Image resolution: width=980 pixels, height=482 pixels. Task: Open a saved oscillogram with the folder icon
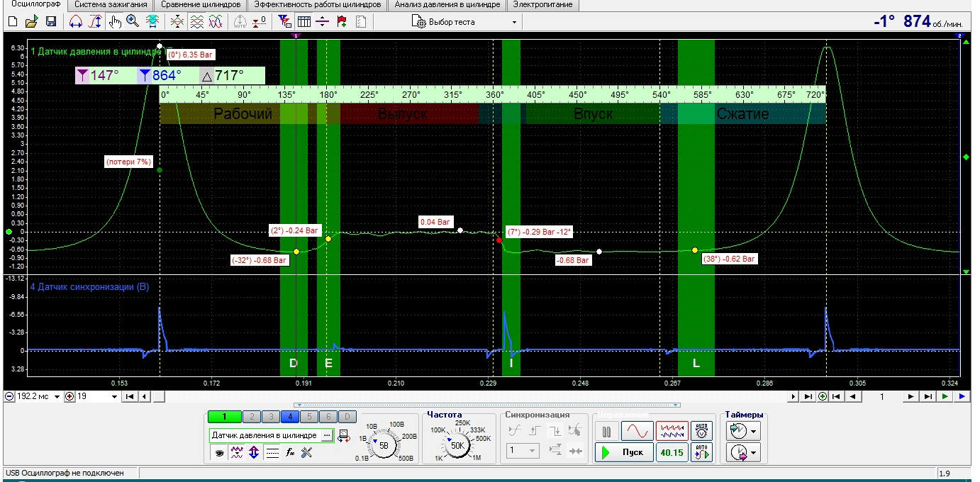coord(31,22)
